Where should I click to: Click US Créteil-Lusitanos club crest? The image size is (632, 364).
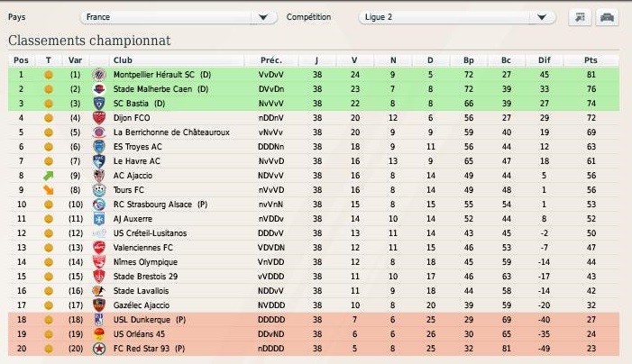[x=99, y=233]
